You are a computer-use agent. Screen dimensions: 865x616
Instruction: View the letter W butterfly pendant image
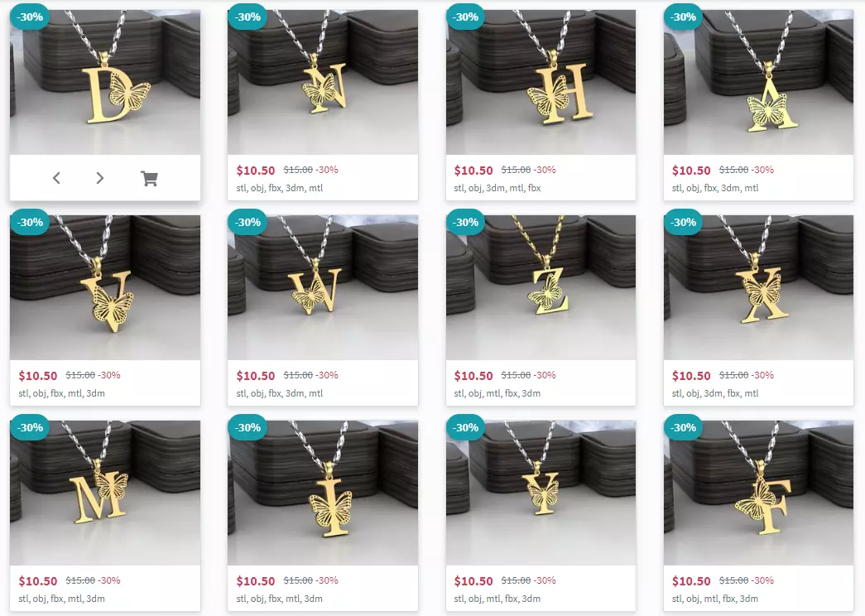pos(323,287)
